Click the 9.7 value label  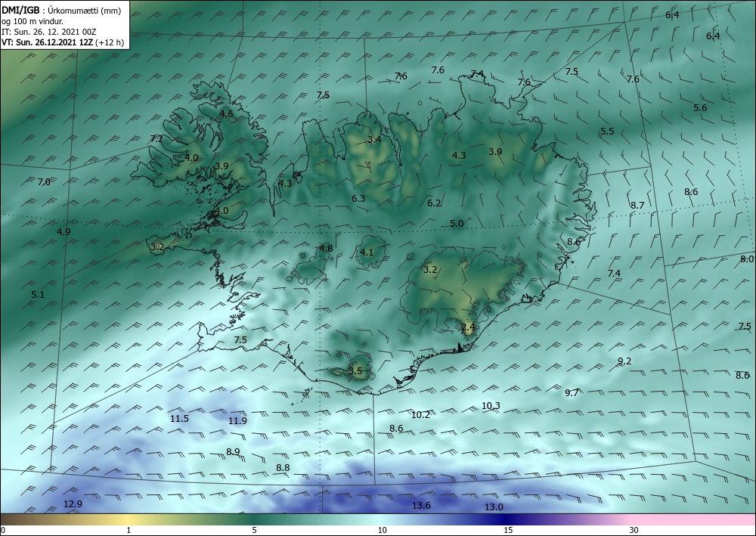click(x=572, y=393)
